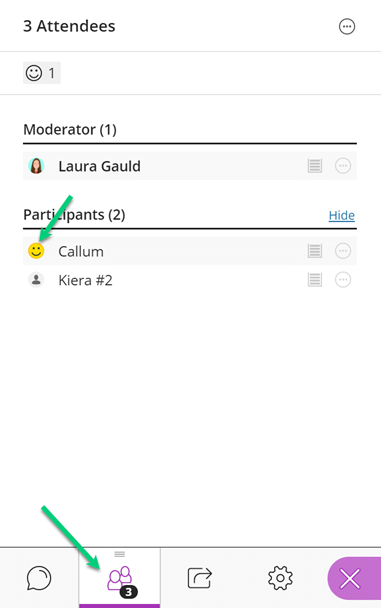The height and width of the screenshot is (608, 381).
Task: Open the Chat panel speech bubble icon
Action: 39,578
